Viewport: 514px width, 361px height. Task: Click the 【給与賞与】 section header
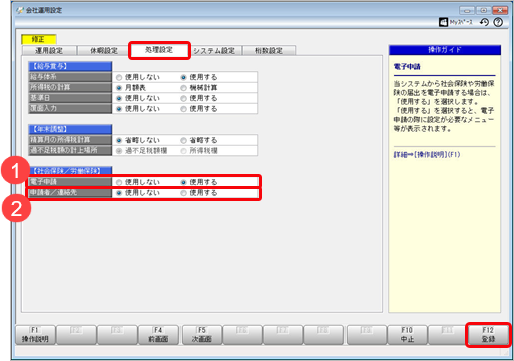tap(70, 66)
